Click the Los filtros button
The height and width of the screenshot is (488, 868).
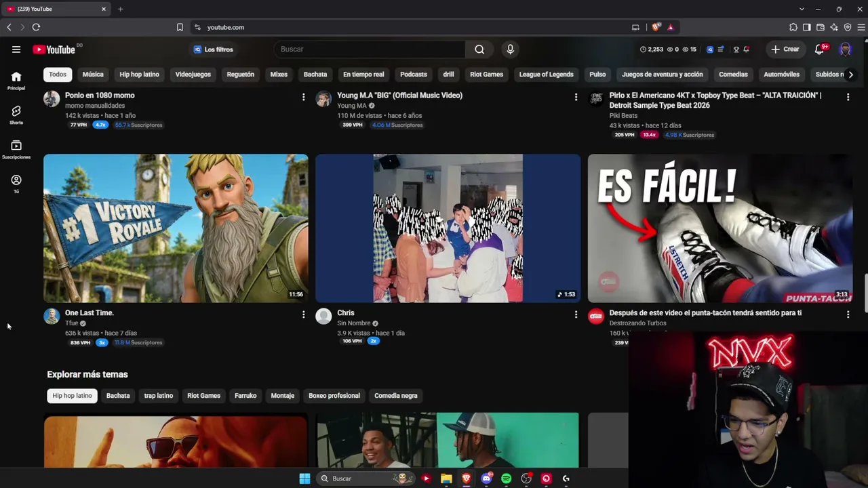pos(214,49)
